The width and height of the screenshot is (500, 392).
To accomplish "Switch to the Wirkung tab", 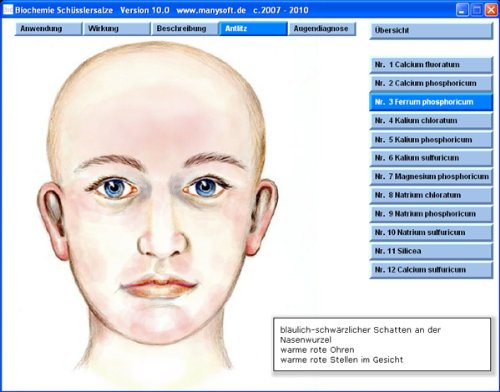I will [117, 29].
